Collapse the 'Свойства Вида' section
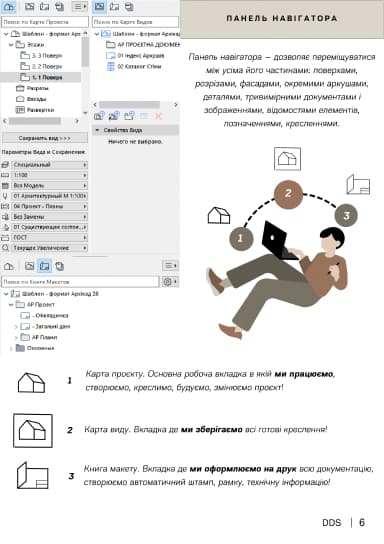Screen dimensions: 384x544 [97, 130]
